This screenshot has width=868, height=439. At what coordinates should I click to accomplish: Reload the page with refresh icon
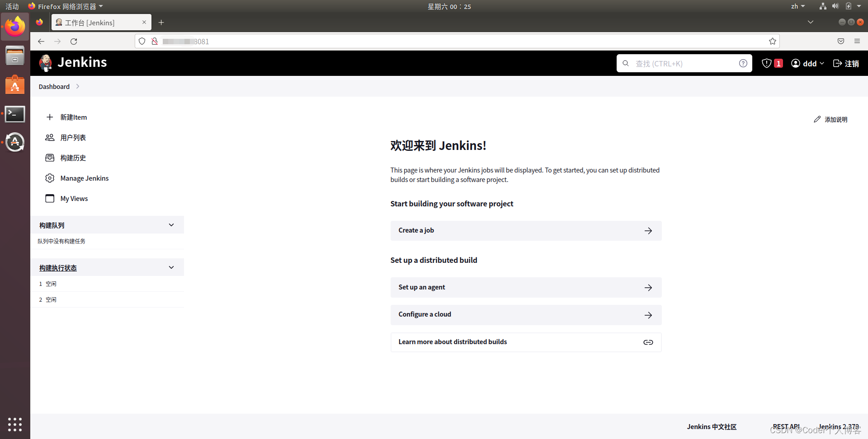click(74, 41)
